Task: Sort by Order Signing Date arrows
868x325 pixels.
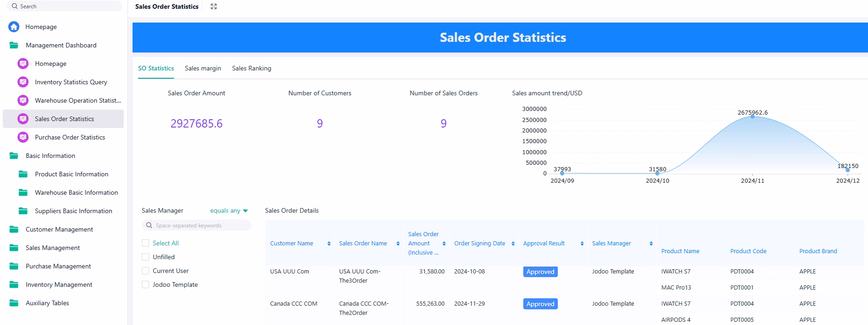Action: point(513,244)
